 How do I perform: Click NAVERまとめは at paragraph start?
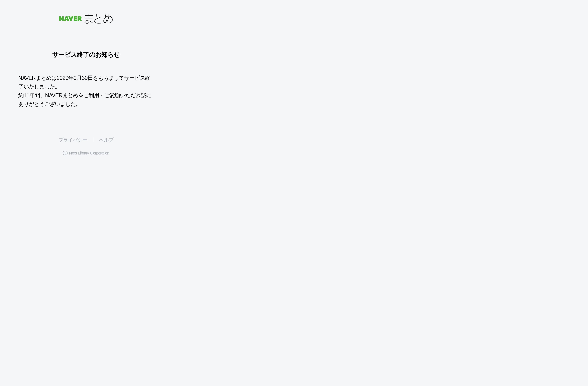[x=37, y=78]
